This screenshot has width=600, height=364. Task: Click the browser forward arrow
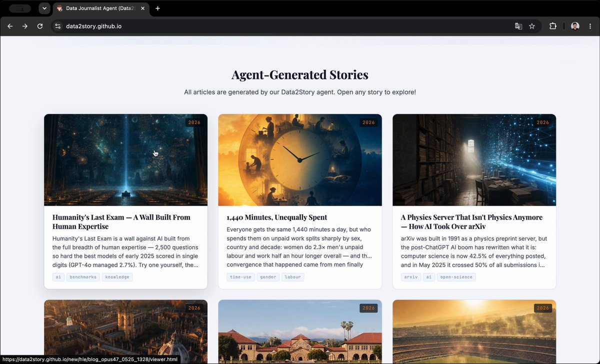coord(24,26)
